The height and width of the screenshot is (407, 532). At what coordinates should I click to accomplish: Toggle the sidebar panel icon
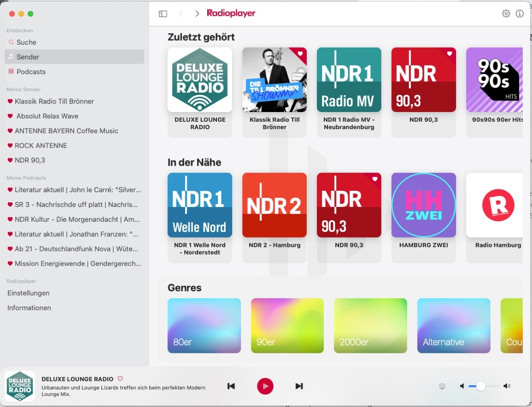pos(163,14)
